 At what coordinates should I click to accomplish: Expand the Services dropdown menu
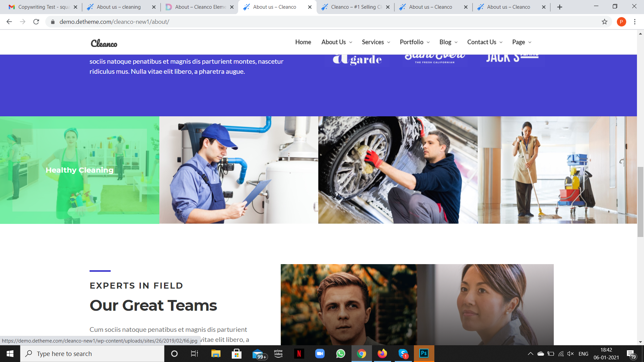click(376, 42)
